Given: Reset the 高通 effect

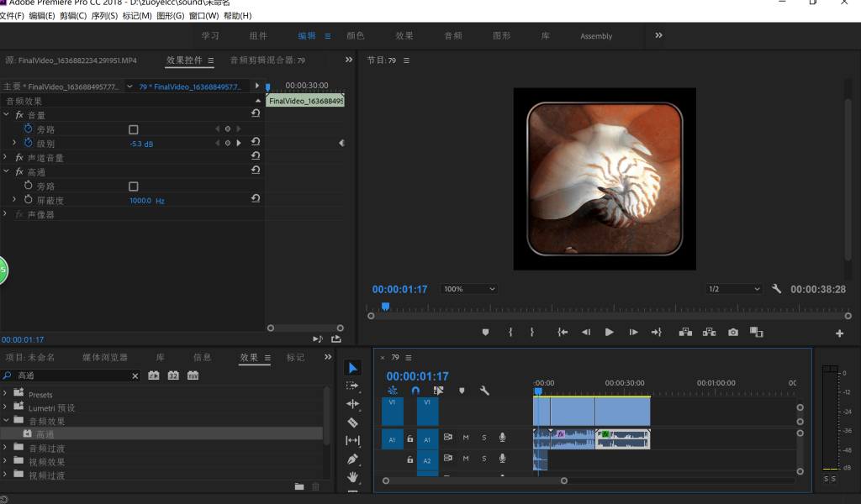Looking at the screenshot, I should pyautogui.click(x=256, y=171).
